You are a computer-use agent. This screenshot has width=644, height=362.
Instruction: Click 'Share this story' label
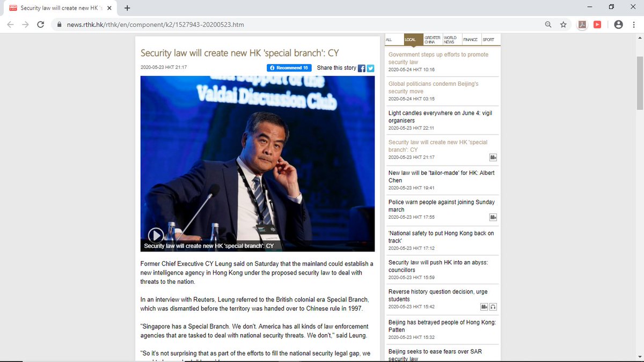point(336,68)
